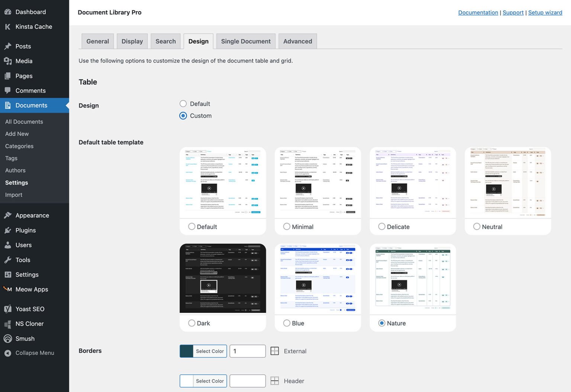Image resolution: width=571 pixels, height=392 pixels.
Task: Click the Header border style icon
Action: tap(275, 380)
